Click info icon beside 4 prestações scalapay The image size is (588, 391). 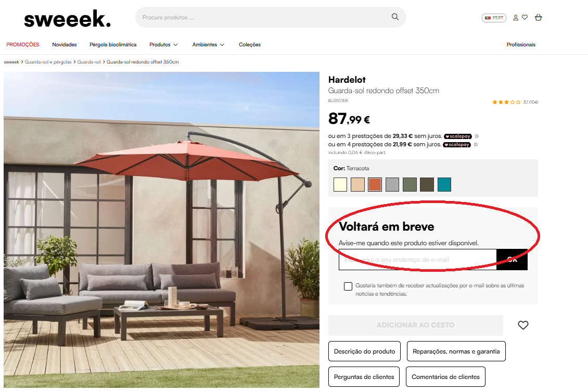coord(476,144)
